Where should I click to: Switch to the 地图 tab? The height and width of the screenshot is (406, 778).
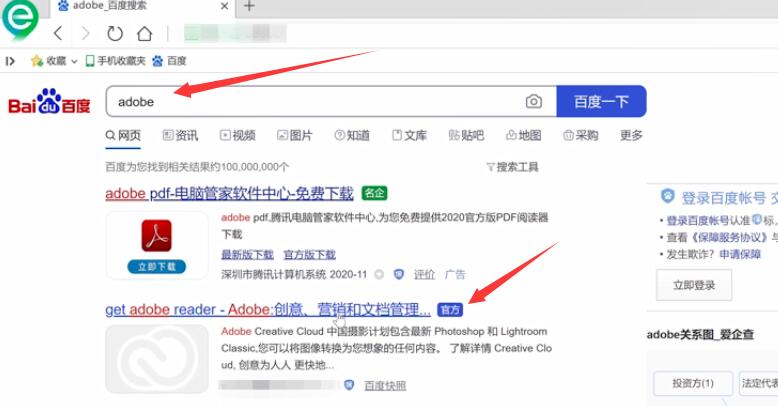tap(523, 135)
